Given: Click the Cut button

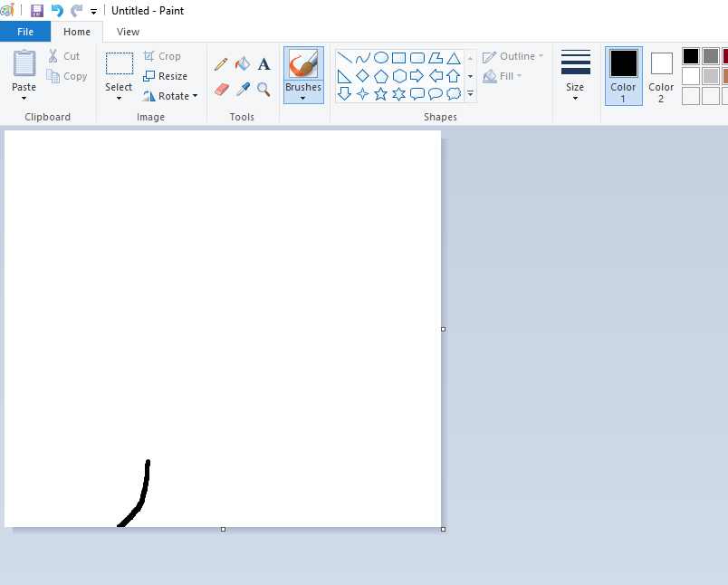Looking at the screenshot, I should [64, 56].
